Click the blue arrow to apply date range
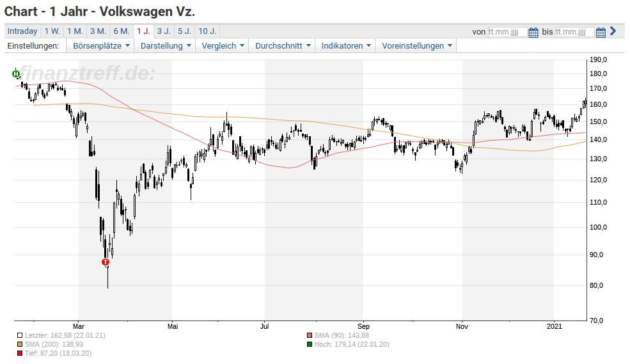Screen dimensions: 630x364 click(613, 31)
